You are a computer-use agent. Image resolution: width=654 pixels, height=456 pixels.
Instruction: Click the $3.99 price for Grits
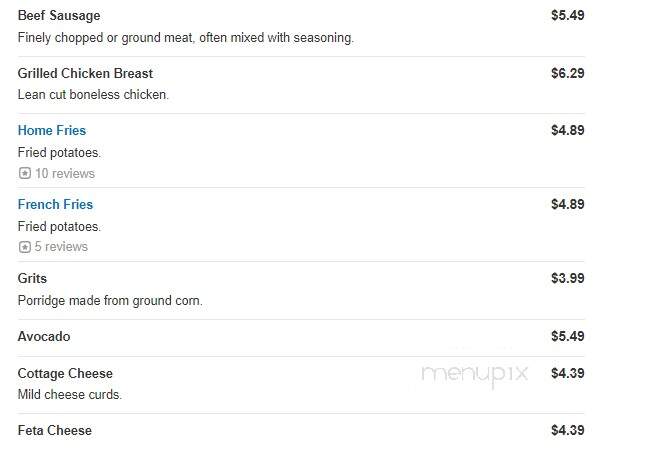(x=568, y=278)
